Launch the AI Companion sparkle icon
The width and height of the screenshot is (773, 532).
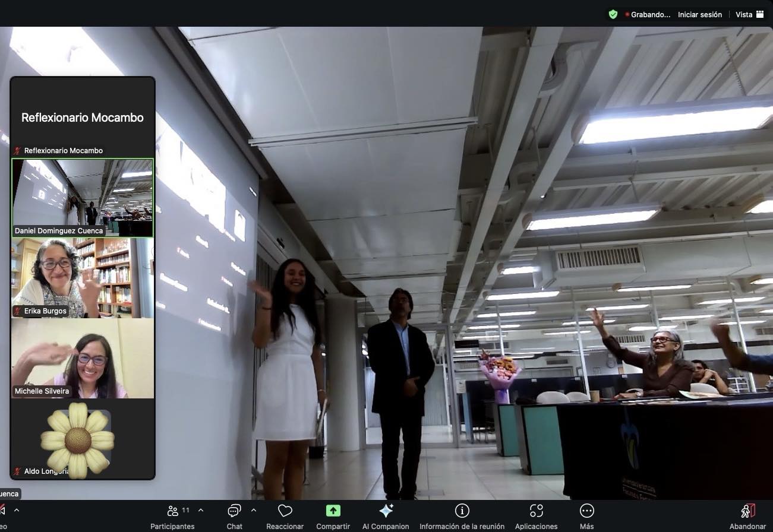click(x=386, y=512)
